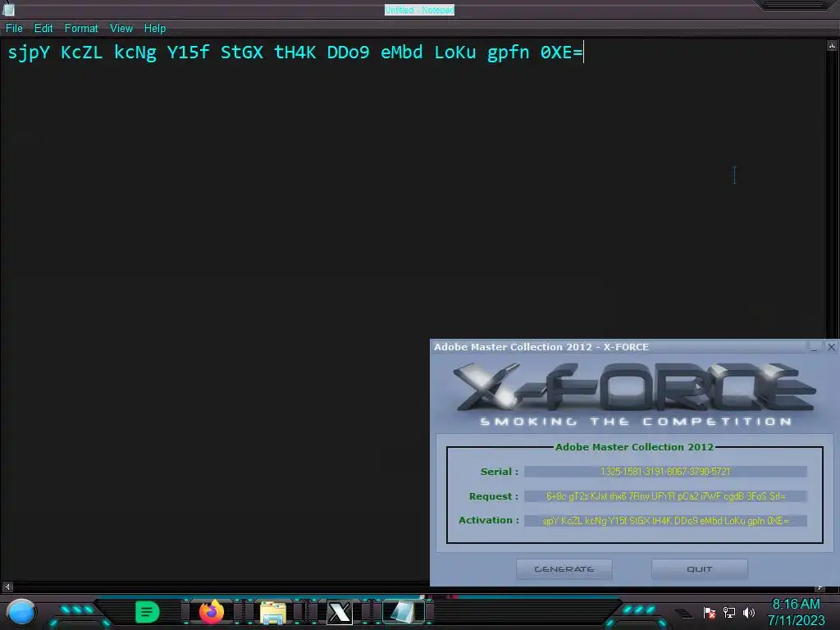Viewport: 840px width, 630px height.
Task: Close the X-FORCE keygen window
Action: coord(831,347)
